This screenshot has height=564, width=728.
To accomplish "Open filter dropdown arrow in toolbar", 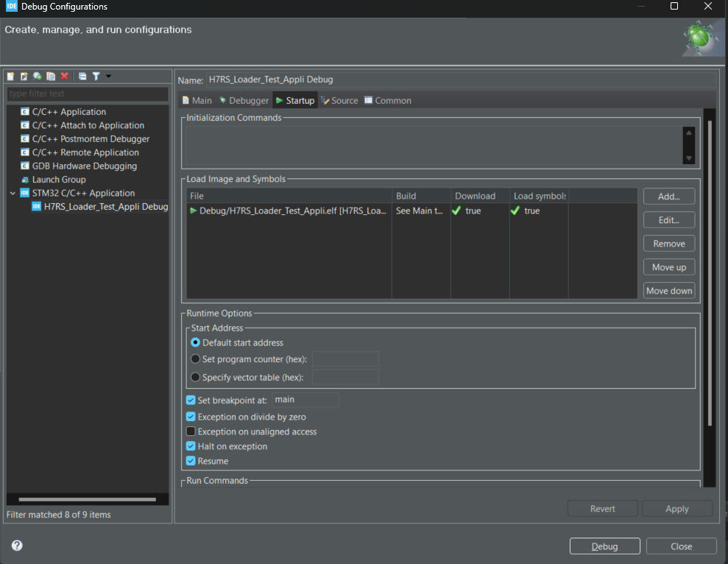I will [x=108, y=77].
